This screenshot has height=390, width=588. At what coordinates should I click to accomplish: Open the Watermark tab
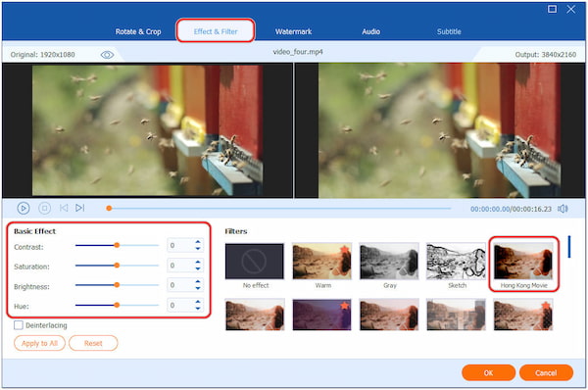pyautogui.click(x=293, y=31)
